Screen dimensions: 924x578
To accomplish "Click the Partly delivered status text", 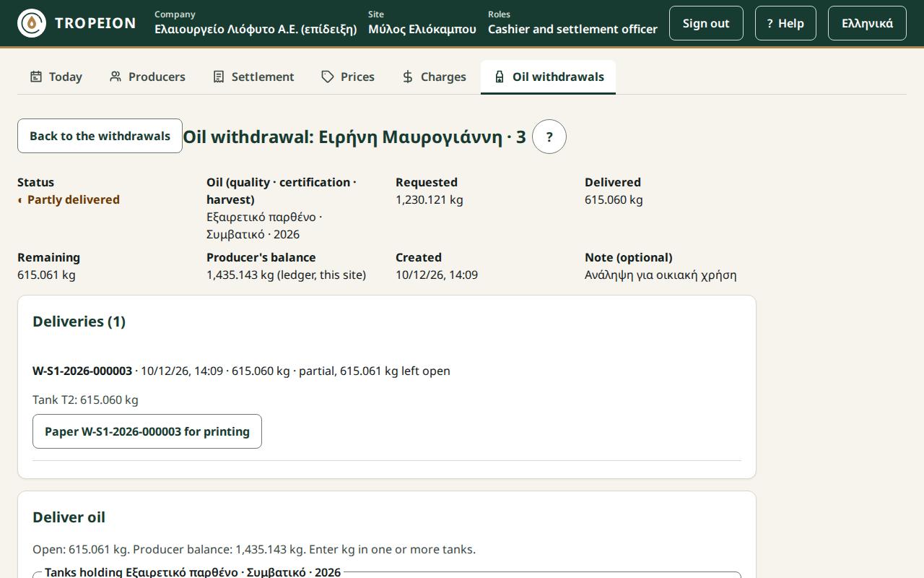I will point(74,200).
